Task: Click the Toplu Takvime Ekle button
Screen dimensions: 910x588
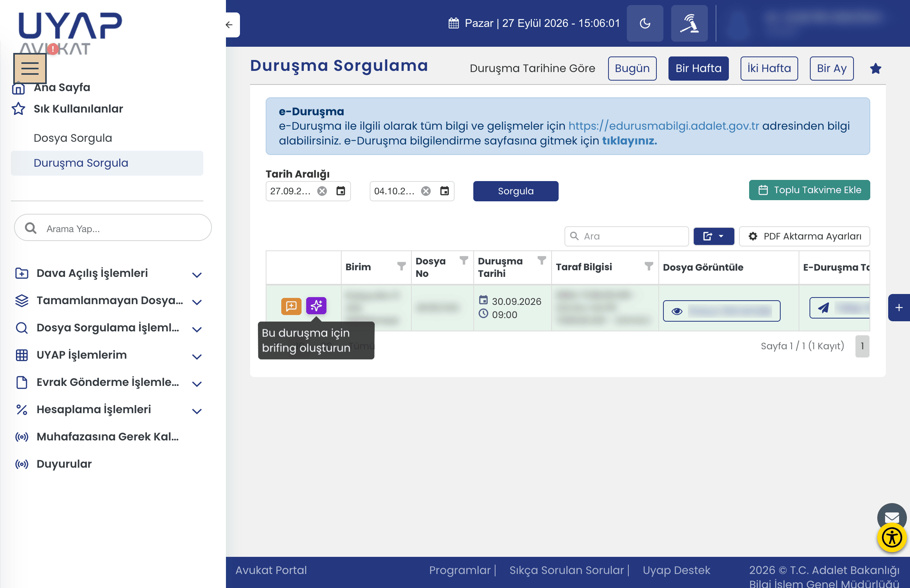Action: tap(809, 190)
